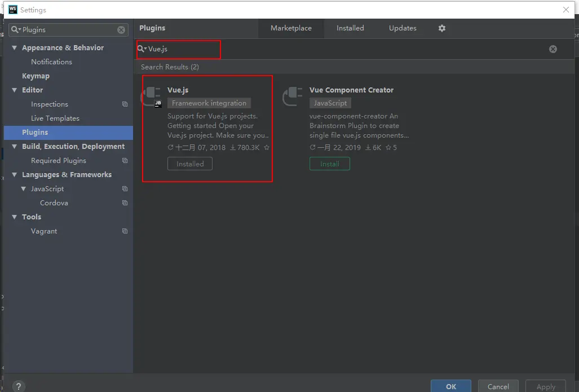The height and width of the screenshot is (392, 579).
Task: Click the Vue.js plugin icon
Action: click(152, 97)
